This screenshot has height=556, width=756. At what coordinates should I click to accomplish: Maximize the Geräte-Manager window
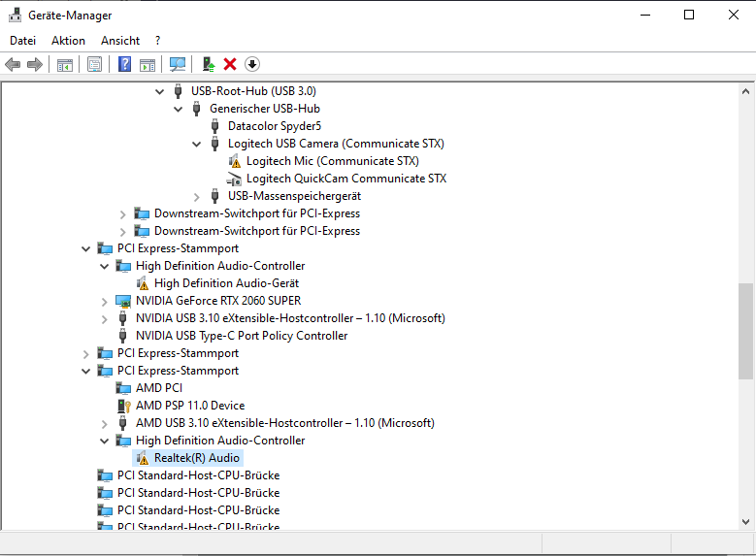click(689, 15)
